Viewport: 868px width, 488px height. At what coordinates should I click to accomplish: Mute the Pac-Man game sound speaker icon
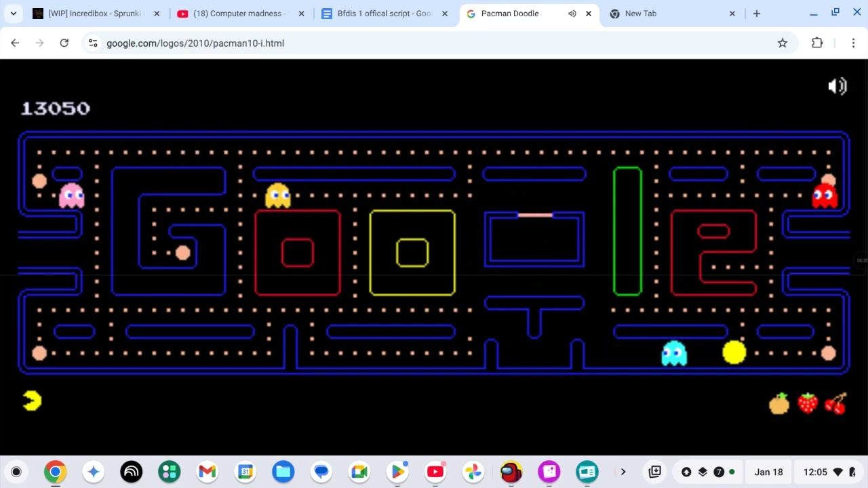[837, 86]
